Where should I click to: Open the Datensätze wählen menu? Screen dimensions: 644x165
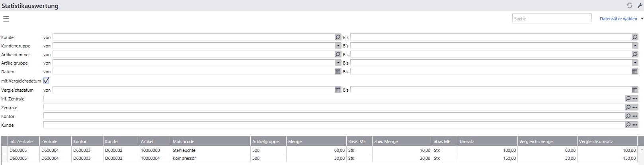pos(621,19)
